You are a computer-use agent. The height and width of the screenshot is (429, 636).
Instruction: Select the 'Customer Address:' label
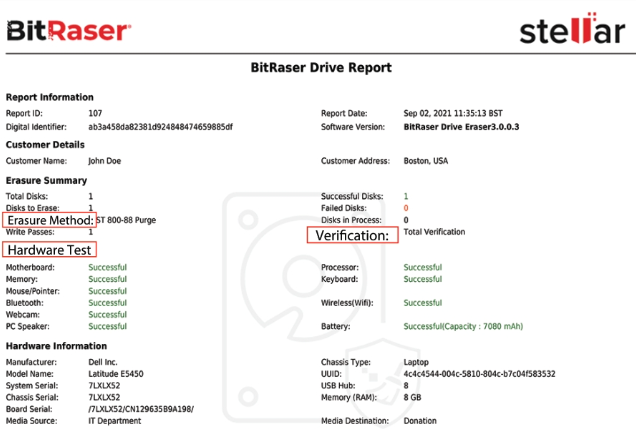[x=355, y=161]
